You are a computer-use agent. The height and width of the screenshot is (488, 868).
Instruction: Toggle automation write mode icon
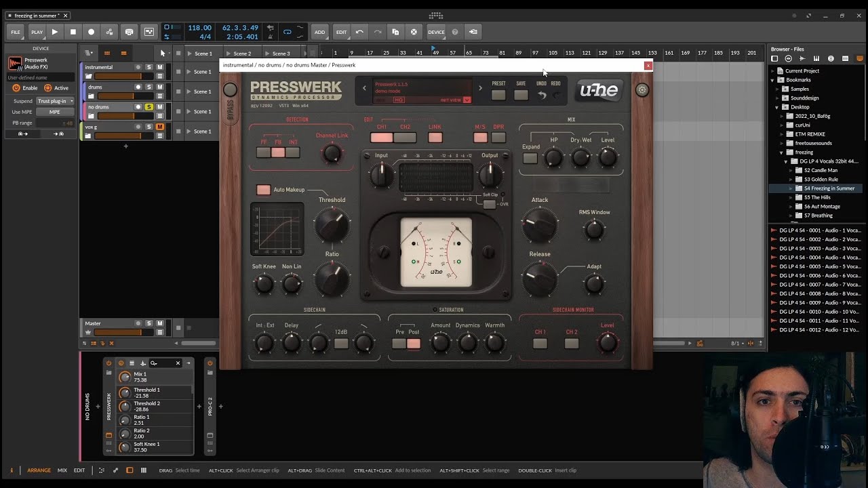click(x=109, y=32)
